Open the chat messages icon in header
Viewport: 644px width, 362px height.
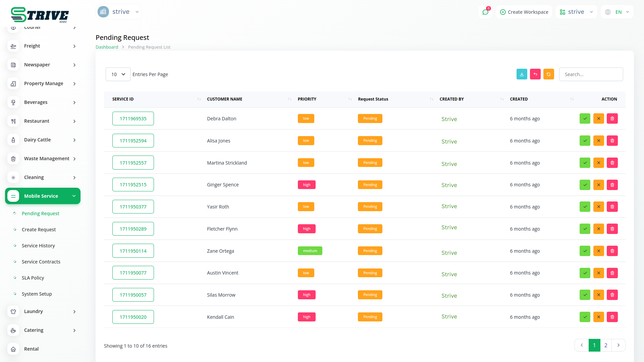pyautogui.click(x=485, y=12)
